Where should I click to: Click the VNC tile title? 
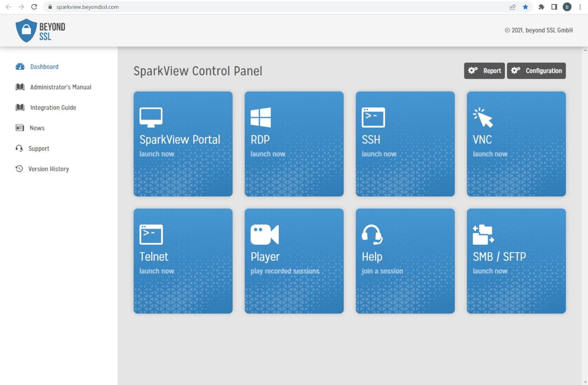coord(482,140)
